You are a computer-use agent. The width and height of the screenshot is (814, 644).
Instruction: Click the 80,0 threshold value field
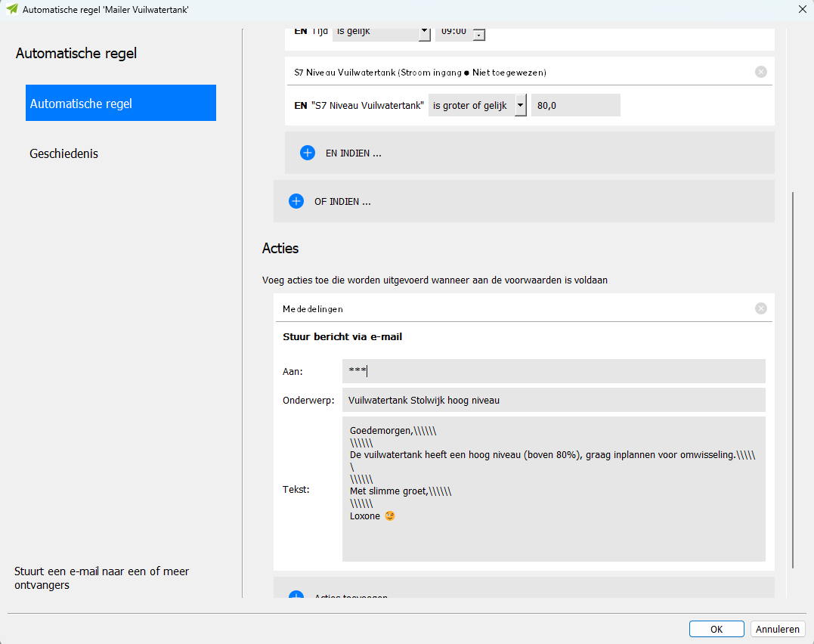(x=575, y=106)
